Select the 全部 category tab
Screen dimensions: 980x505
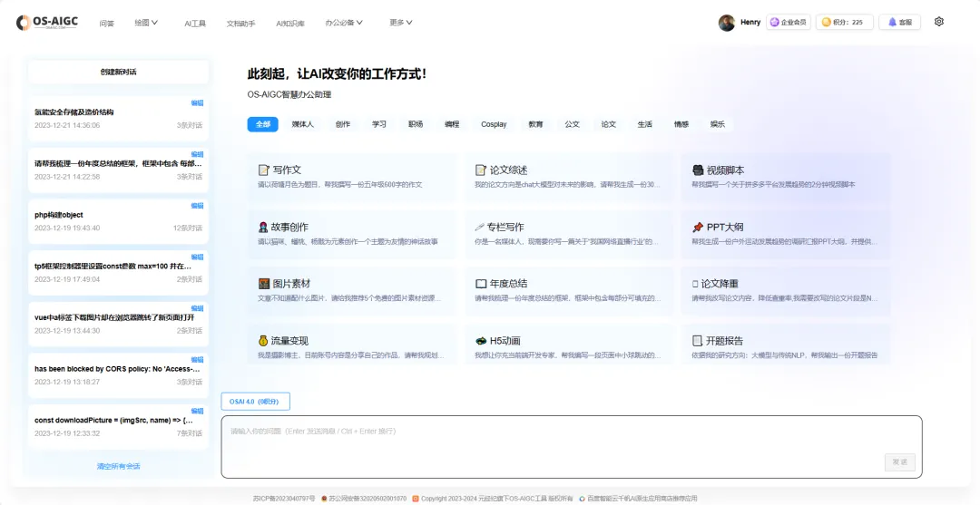point(263,124)
